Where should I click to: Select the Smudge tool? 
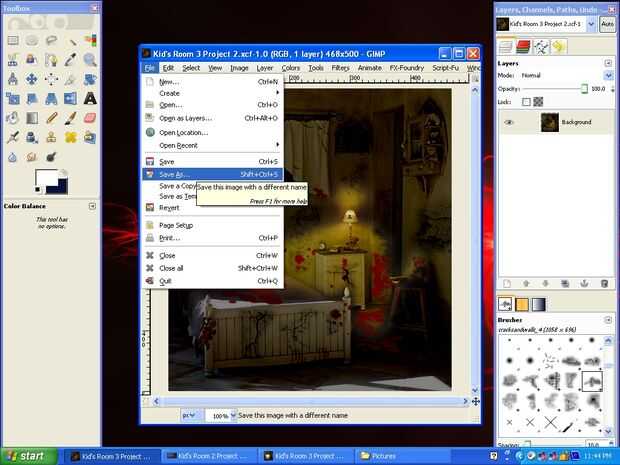click(32, 157)
